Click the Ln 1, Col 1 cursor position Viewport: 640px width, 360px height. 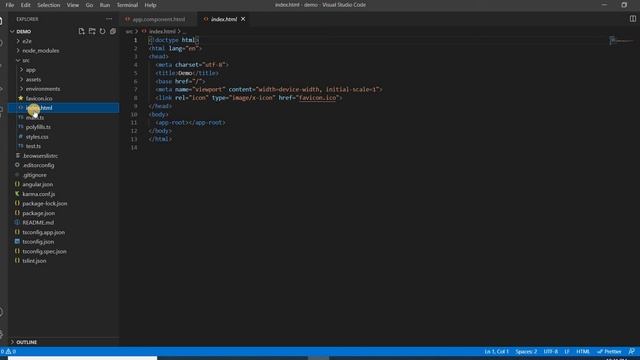coord(496,351)
